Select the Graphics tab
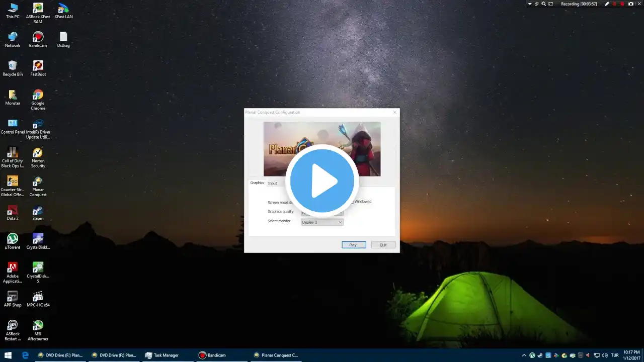This screenshot has height=362, width=644. [257, 183]
